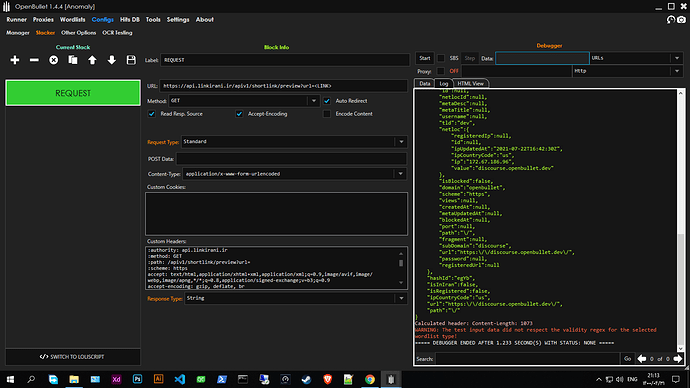Open the Runner menu
Viewport: 690px width, 388px height.
[16, 20]
